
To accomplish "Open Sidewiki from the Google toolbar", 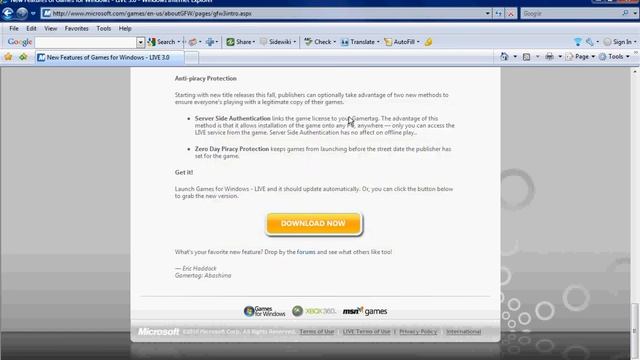I will coord(276,42).
